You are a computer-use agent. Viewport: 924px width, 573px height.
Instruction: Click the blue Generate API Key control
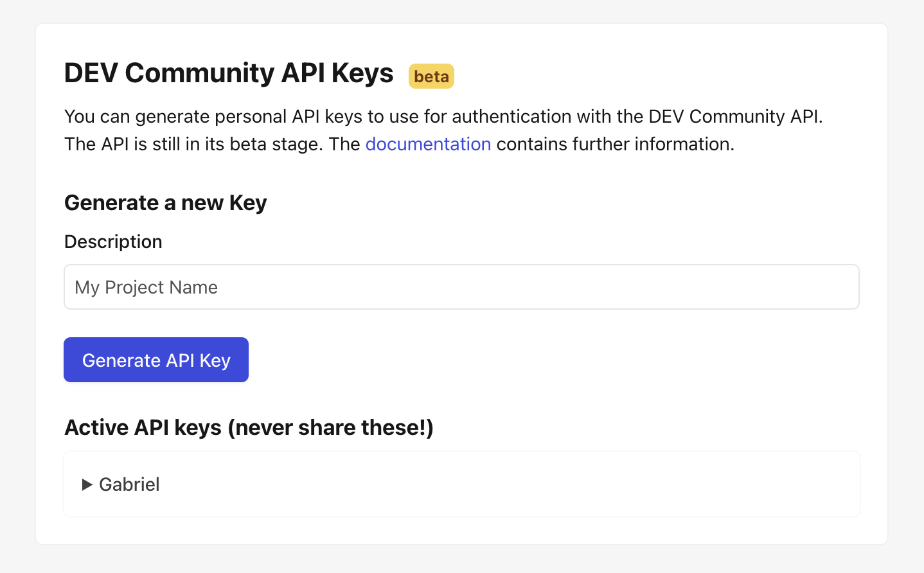tap(155, 360)
